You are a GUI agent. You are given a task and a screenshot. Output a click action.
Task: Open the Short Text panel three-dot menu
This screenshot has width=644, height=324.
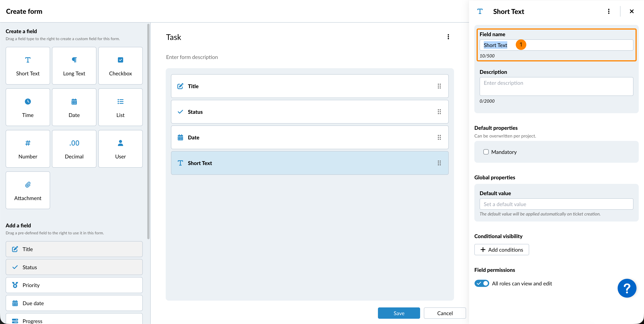pyautogui.click(x=608, y=11)
